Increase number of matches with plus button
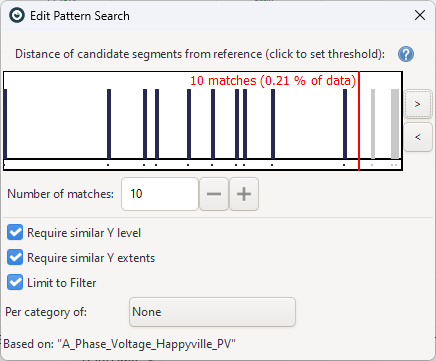The image size is (436, 361). [x=244, y=194]
